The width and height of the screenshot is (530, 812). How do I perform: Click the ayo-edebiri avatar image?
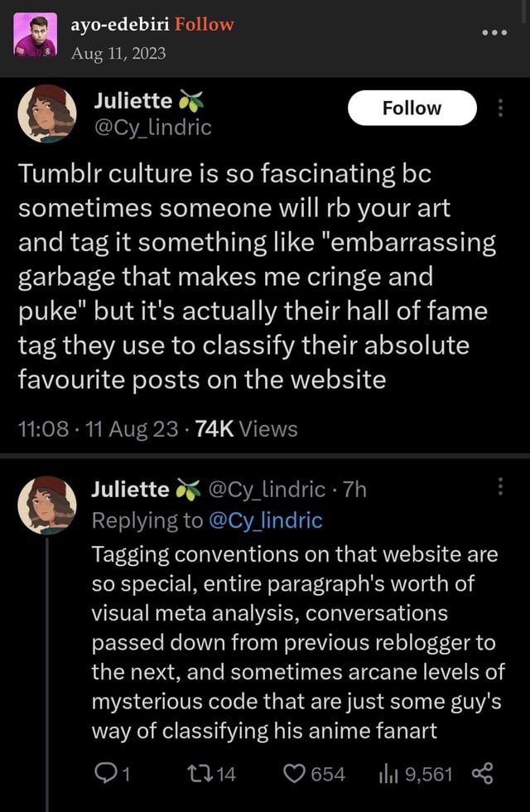(x=36, y=36)
